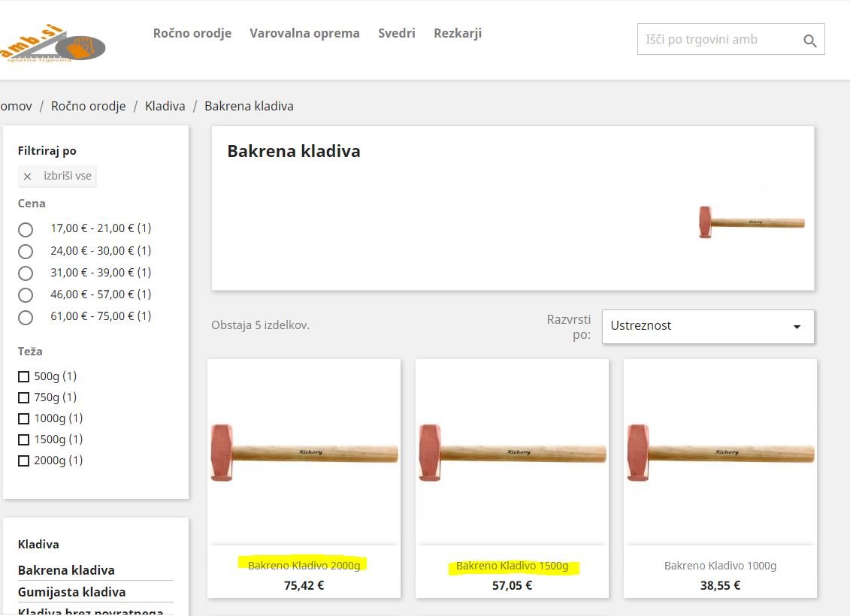Check the 500g weight filter
Screen dimensions: 850x616
point(24,376)
